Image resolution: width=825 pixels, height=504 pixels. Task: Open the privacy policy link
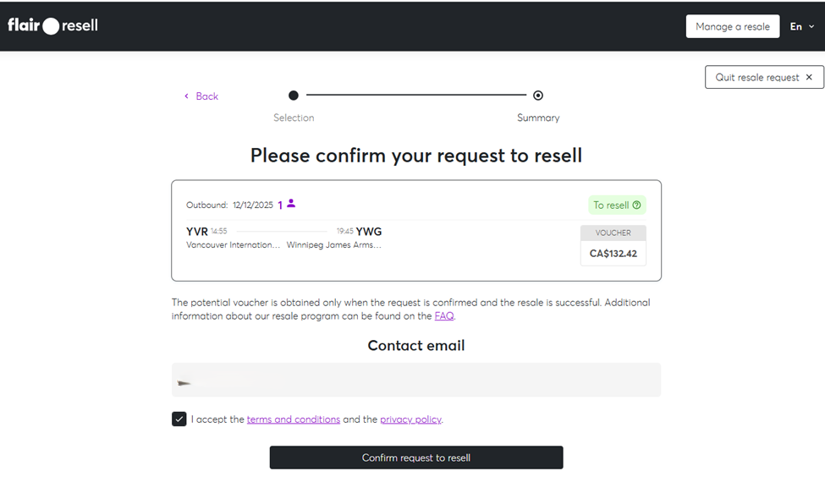point(410,419)
